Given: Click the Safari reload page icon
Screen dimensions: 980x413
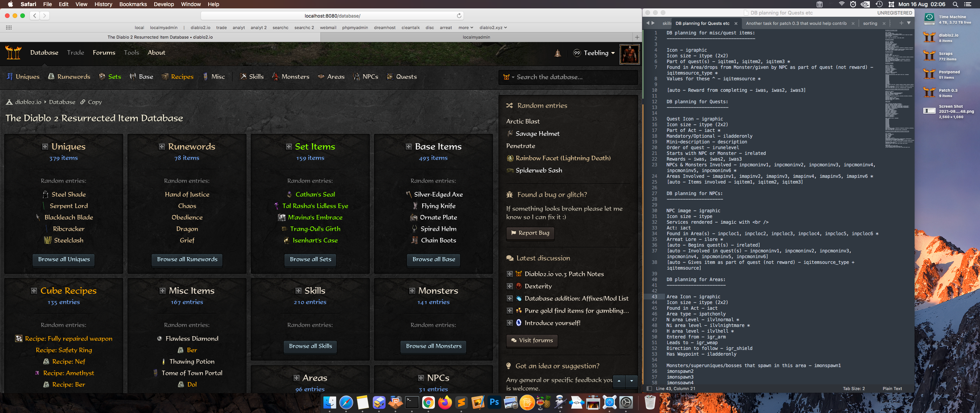Looking at the screenshot, I should (459, 16).
